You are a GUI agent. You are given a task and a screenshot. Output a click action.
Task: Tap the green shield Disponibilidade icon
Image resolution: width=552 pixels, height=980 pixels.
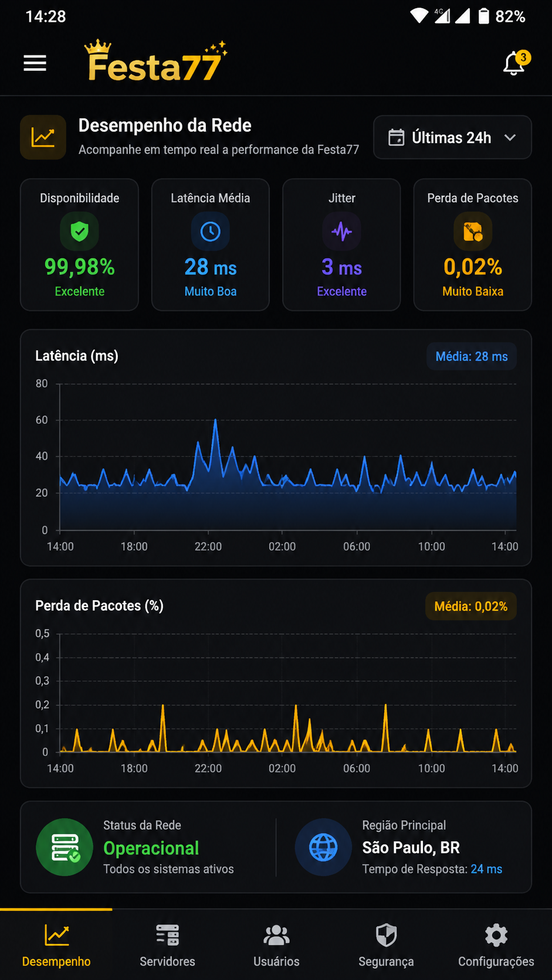pyautogui.click(x=80, y=232)
